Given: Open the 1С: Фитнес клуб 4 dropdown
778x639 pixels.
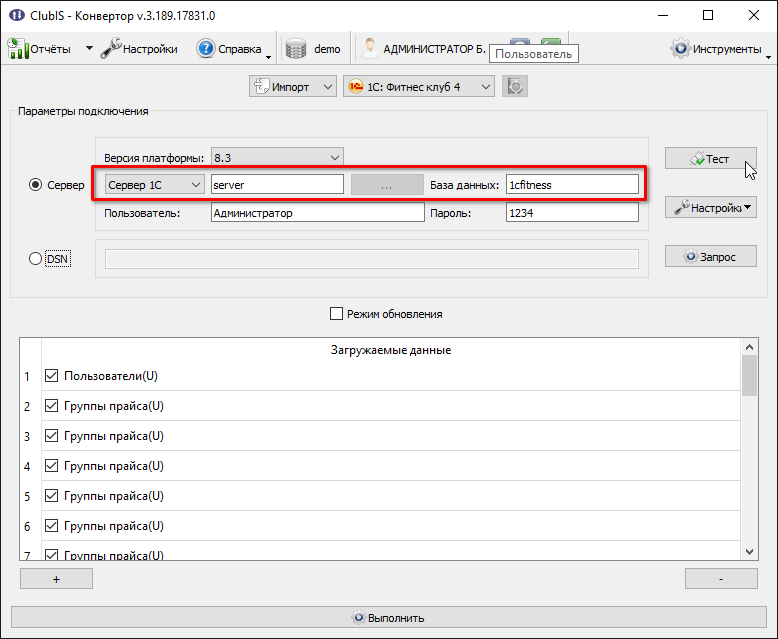Looking at the screenshot, I should (x=419, y=87).
